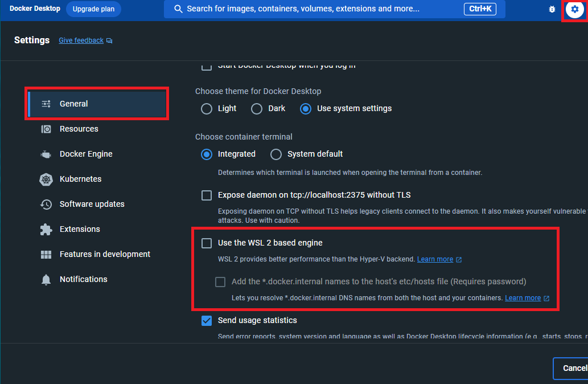Click the search magnifier icon
Viewport: 588px width, 384px height.
tap(179, 9)
